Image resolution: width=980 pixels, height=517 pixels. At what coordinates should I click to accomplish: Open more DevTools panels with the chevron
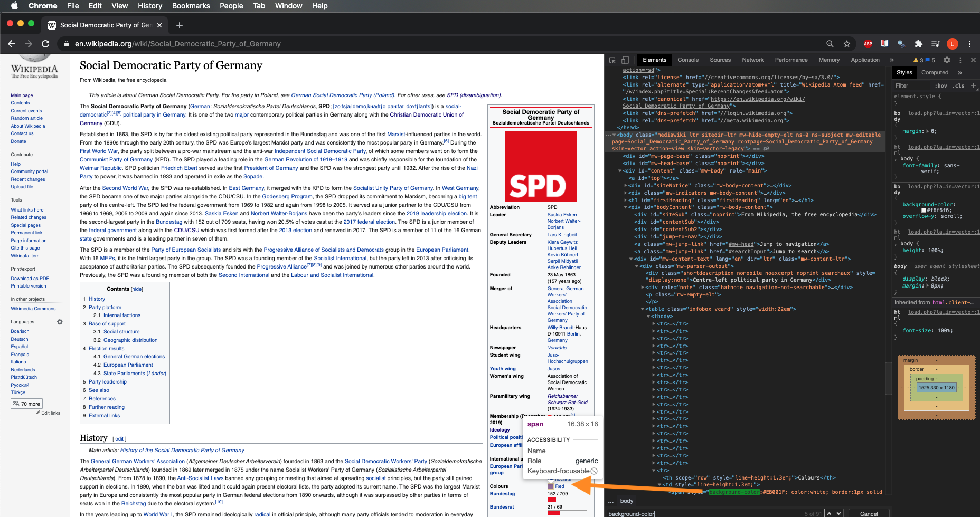click(891, 60)
